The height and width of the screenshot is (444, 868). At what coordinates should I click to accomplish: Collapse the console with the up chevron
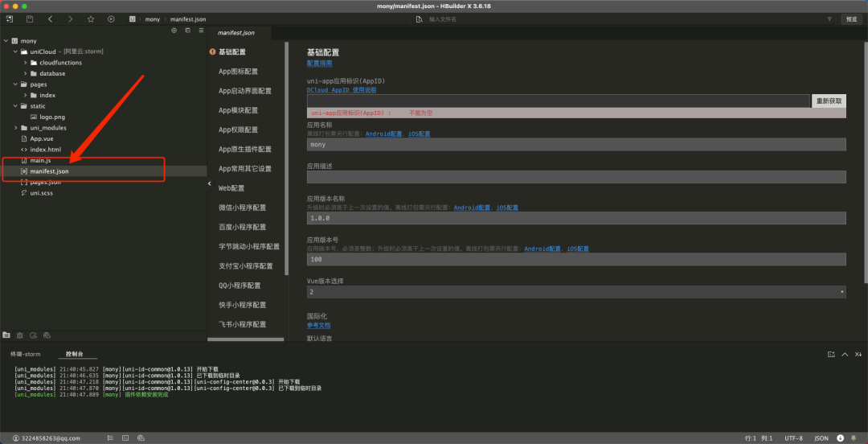[x=845, y=354]
